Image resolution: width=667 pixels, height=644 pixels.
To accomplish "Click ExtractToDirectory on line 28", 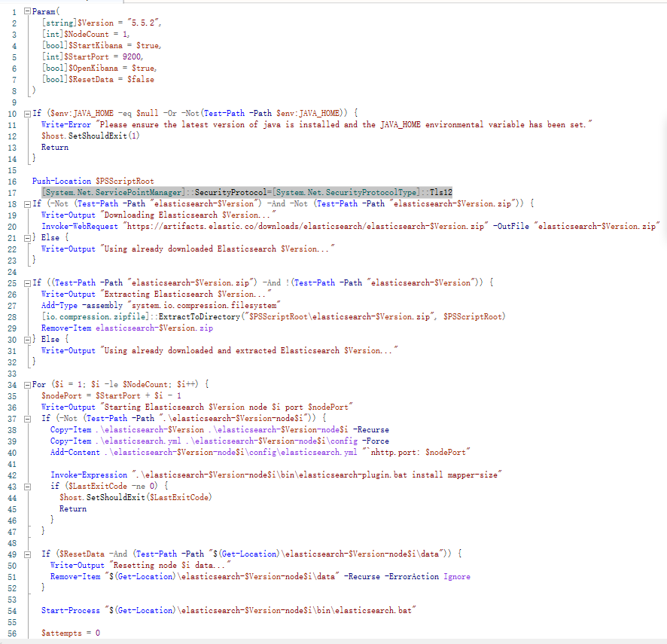I will (199, 316).
